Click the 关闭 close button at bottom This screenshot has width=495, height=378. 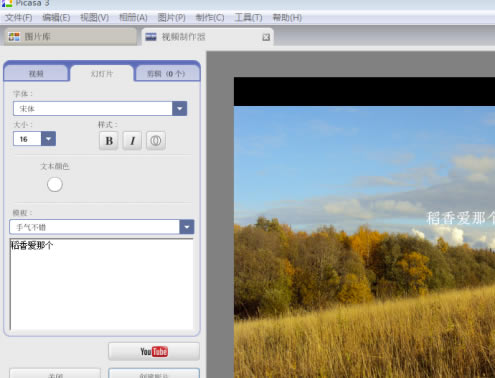point(55,374)
